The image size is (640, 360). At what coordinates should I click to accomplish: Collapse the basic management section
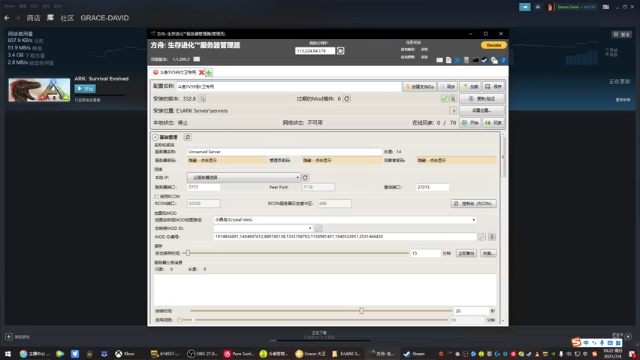coord(156,137)
